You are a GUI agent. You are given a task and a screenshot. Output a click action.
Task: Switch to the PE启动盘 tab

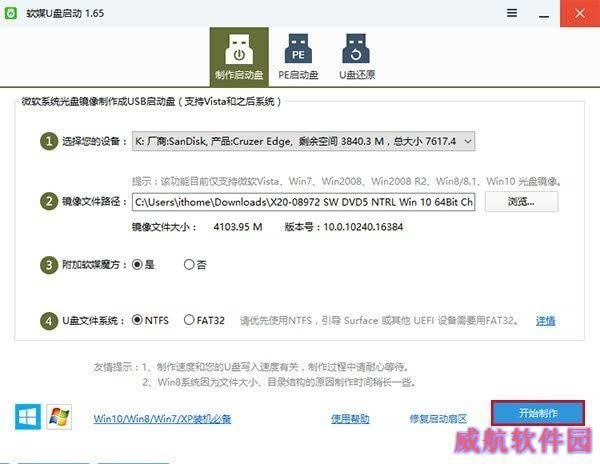(x=298, y=57)
